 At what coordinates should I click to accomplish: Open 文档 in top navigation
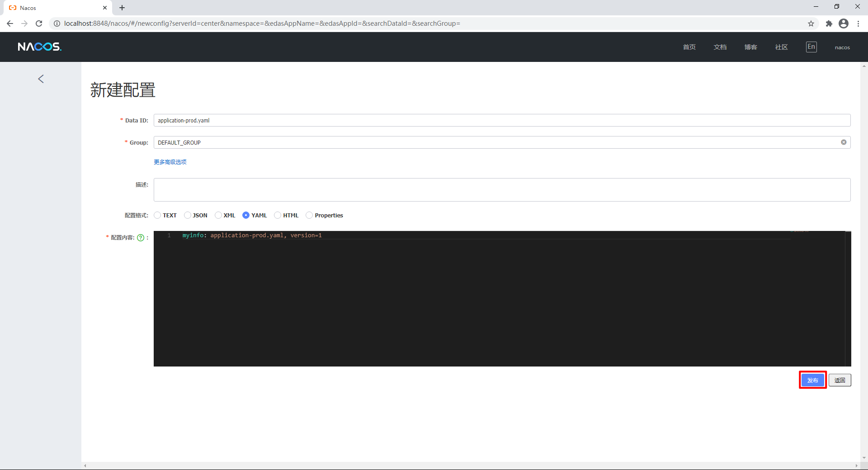[720, 47]
